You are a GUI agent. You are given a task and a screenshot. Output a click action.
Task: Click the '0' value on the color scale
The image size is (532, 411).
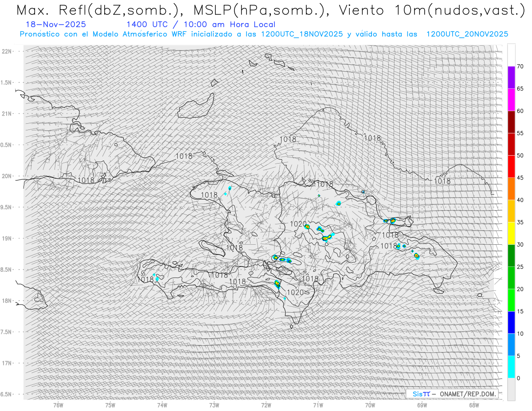point(518,378)
